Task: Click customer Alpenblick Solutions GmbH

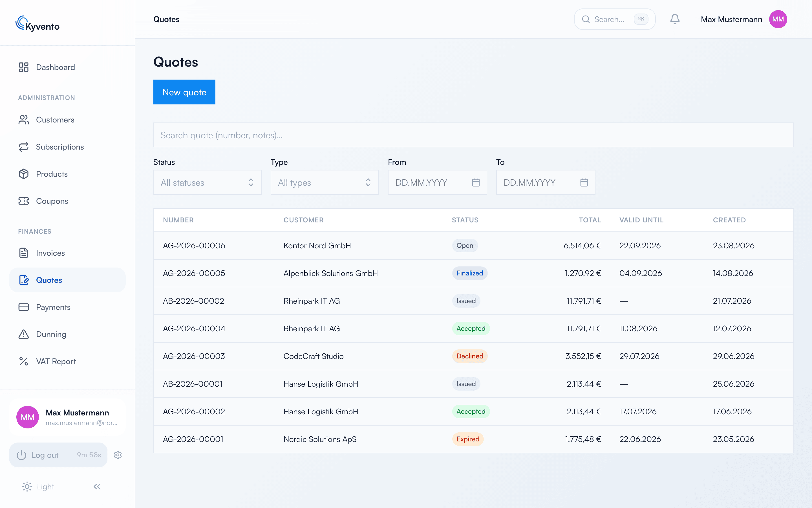Action: [330, 273]
